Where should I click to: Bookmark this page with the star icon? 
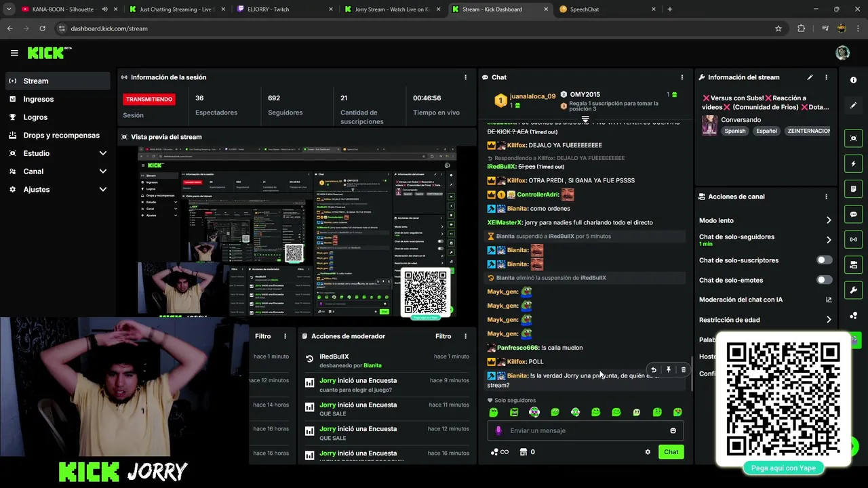click(x=778, y=28)
